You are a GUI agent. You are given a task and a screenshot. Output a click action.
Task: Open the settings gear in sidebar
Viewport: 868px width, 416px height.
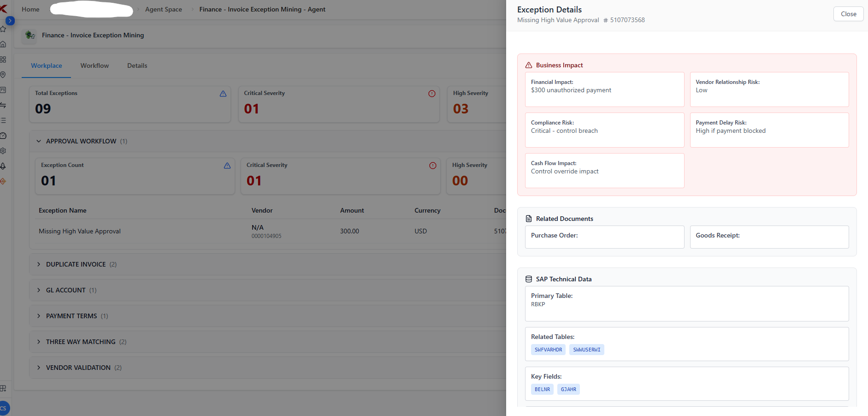[x=3, y=151]
